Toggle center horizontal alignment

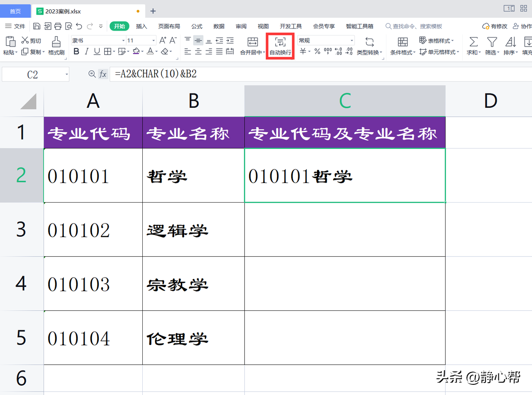(198, 52)
